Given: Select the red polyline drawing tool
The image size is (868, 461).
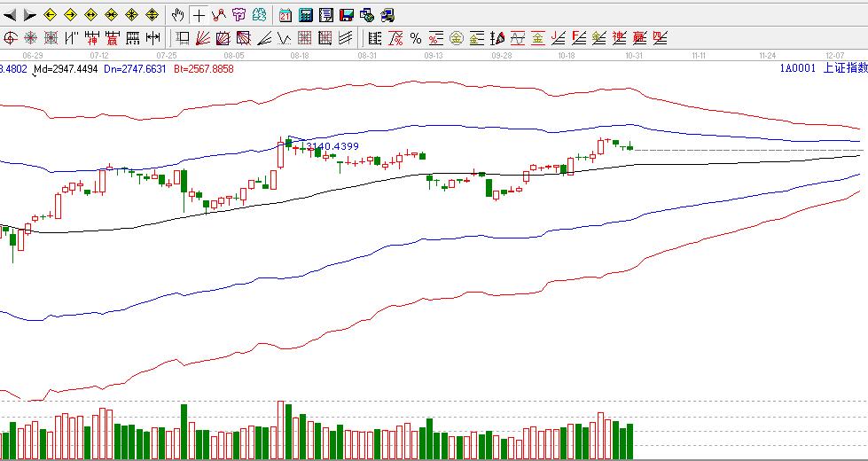Looking at the screenshot, I should pos(218,15).
